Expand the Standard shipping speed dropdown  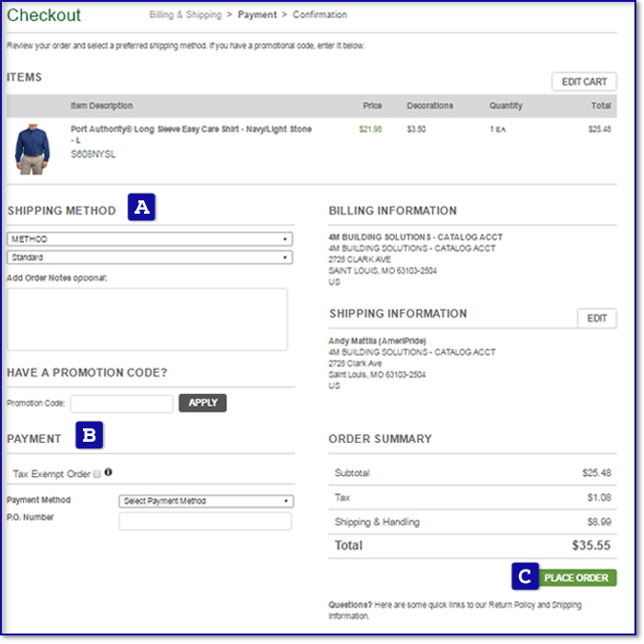click(x=150, y=258)
